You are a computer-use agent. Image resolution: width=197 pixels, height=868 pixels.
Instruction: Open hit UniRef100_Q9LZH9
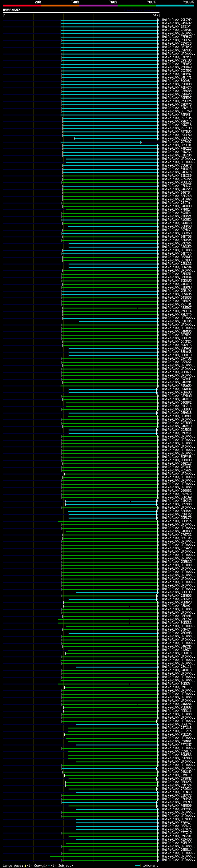pyautogui.click(x=177, y=20)
